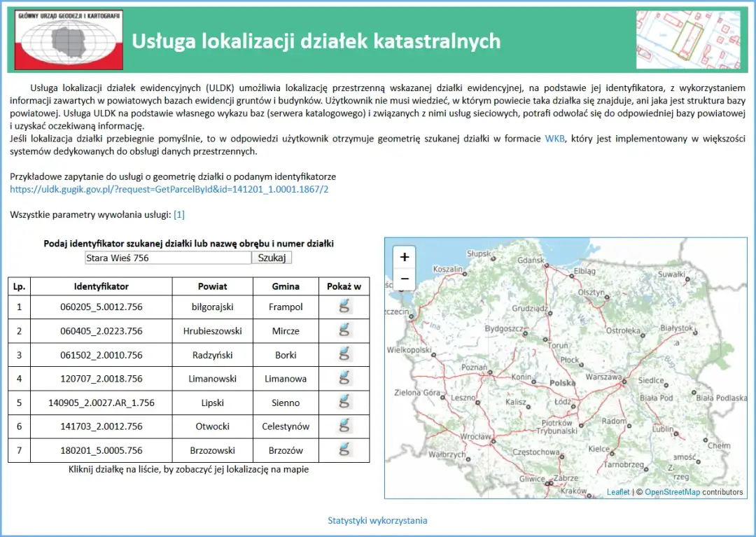Open Statystyki wykorzystania at page bottom

click(377, 520)
